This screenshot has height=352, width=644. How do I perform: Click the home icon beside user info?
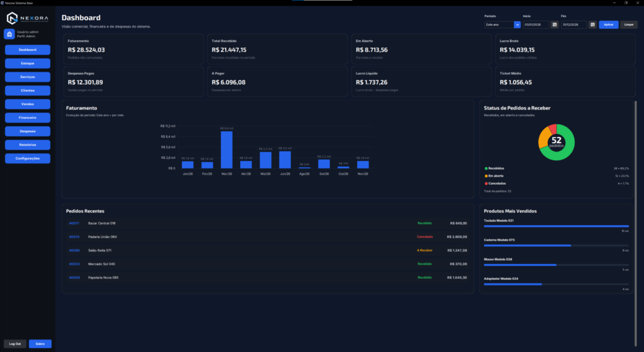(9, 34)
